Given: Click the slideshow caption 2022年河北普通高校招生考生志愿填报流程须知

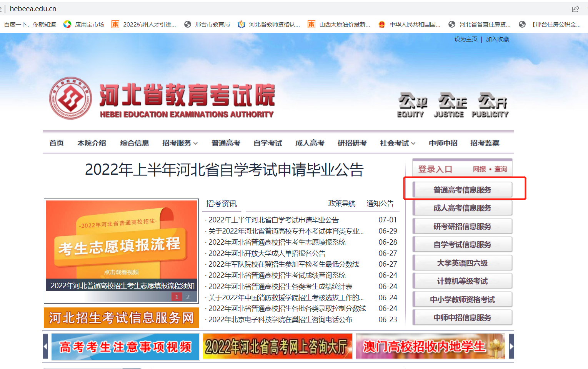Looking at the screenshot, I should [x=123, y=286].
